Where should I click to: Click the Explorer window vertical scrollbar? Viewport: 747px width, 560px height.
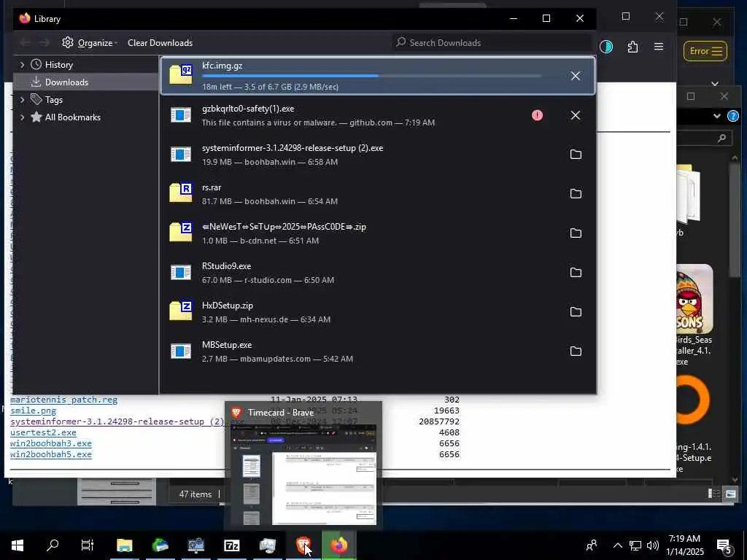(735, 220)
